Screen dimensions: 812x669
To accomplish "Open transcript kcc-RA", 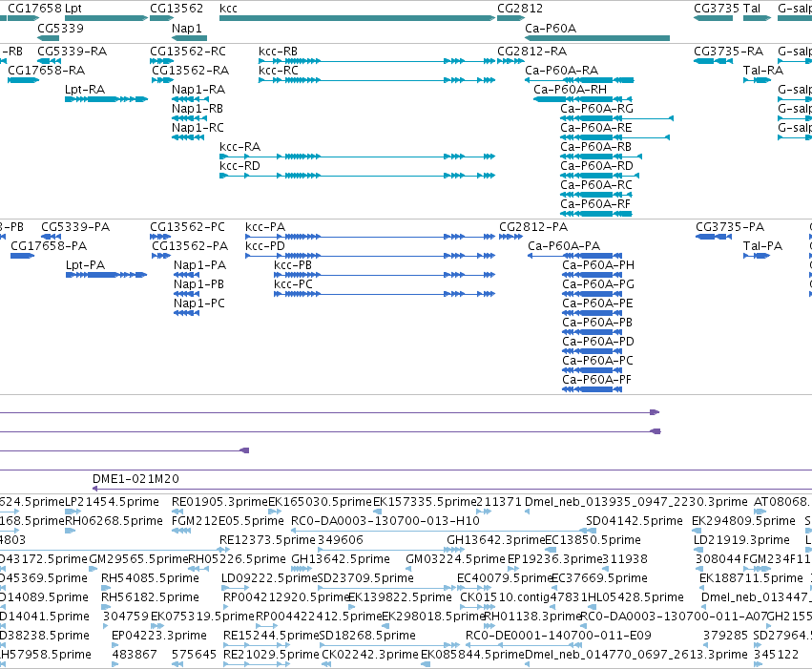I will tap(239, 147).
